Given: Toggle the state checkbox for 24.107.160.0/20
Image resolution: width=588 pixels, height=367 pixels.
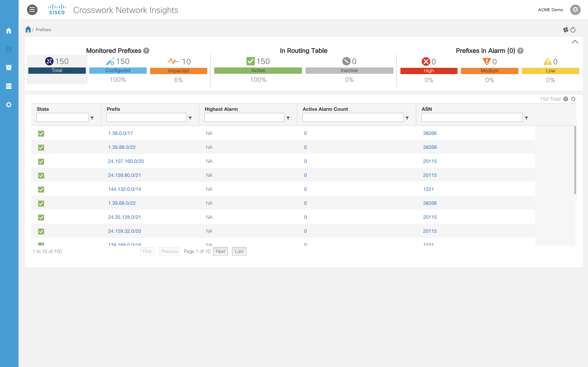Looking at the screenshot, I should point(41,161).
